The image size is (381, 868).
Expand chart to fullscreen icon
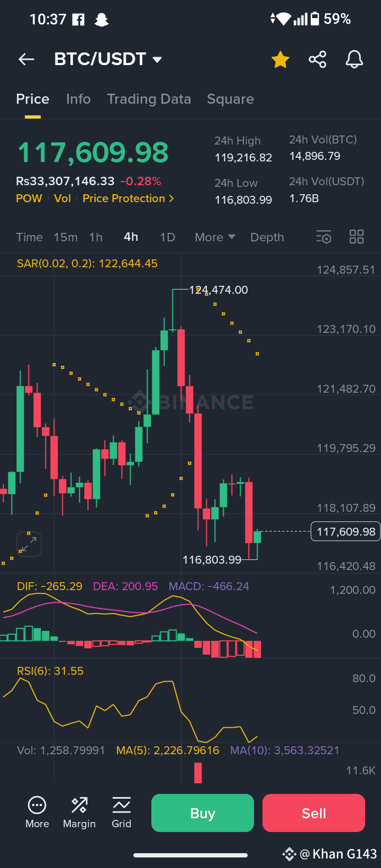point(29,544)
